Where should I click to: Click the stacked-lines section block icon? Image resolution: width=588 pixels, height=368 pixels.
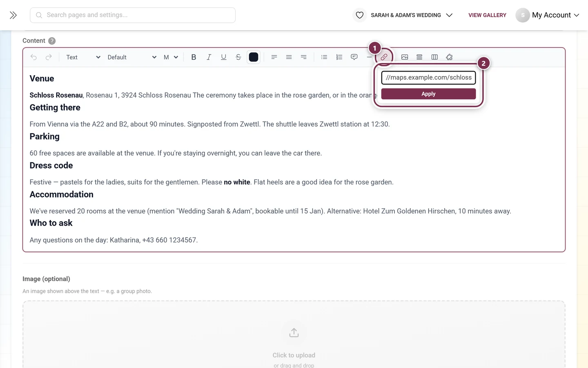[x=419, y=57]
